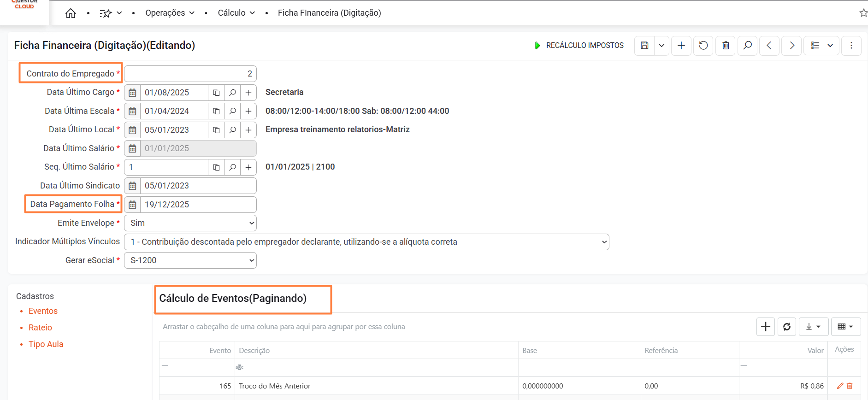Viewport: 868px width, 400px height.
Task: Open the Rateio link under Cadastros
Action: tap(40, 328)
